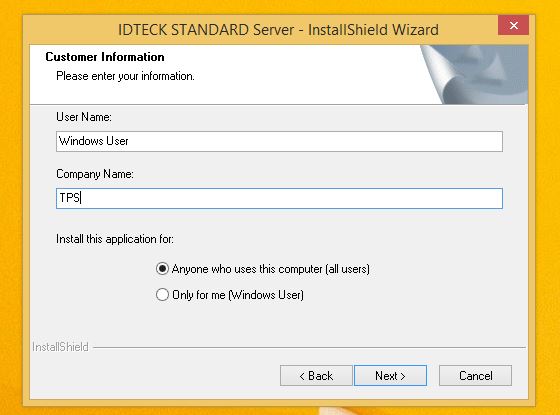The height and width of the screenshot is (415, 560).
Task: Close the InstallShield Wizard window
Action: click(x=513, y=25)
